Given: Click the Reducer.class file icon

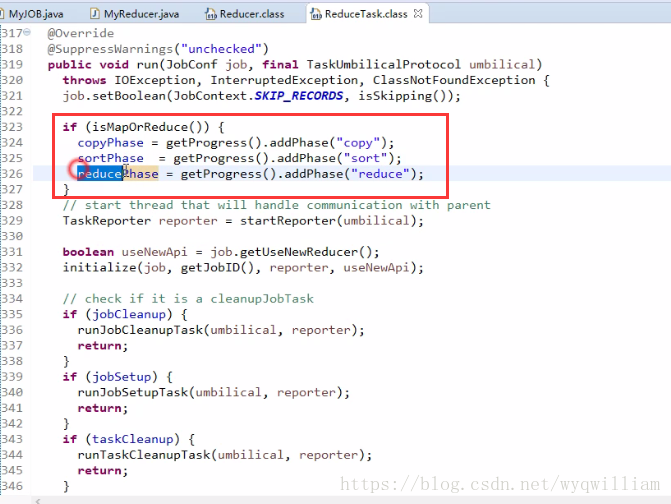Looking at the screenshot, I should 211,15.
